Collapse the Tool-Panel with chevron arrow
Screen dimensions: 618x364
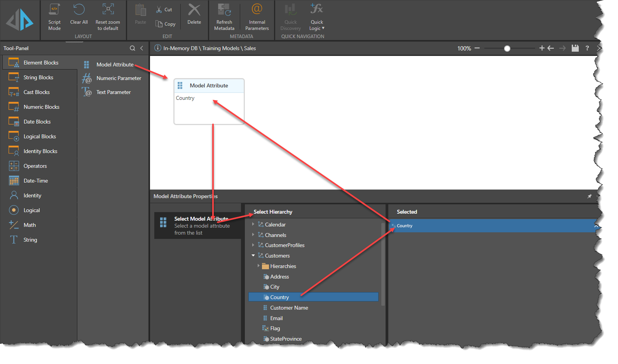pos(142,48)
